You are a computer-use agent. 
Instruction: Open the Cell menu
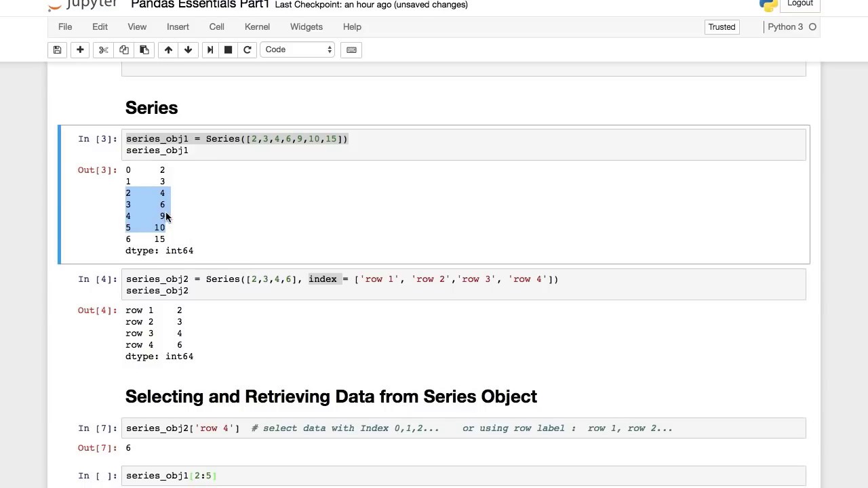[x=217, y=27]
